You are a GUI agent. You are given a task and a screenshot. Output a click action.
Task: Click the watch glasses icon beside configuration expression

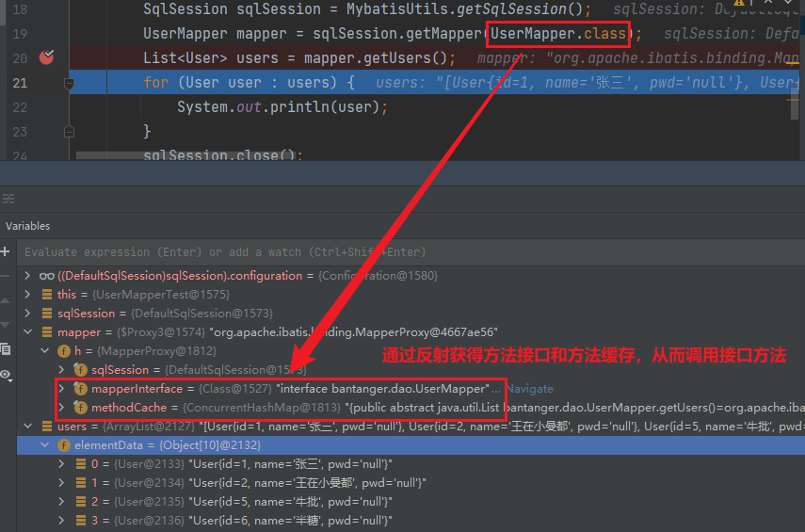[46, 276]
